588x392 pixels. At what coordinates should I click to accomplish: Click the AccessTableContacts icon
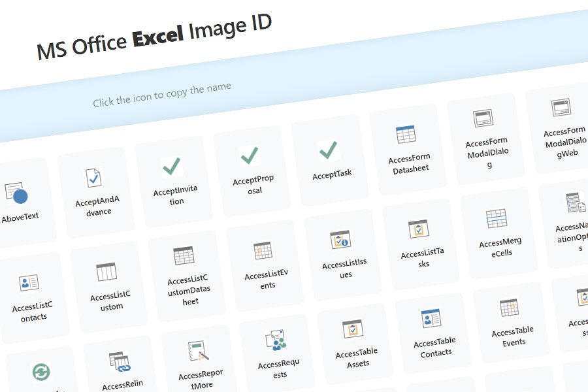tap(431, 318)
